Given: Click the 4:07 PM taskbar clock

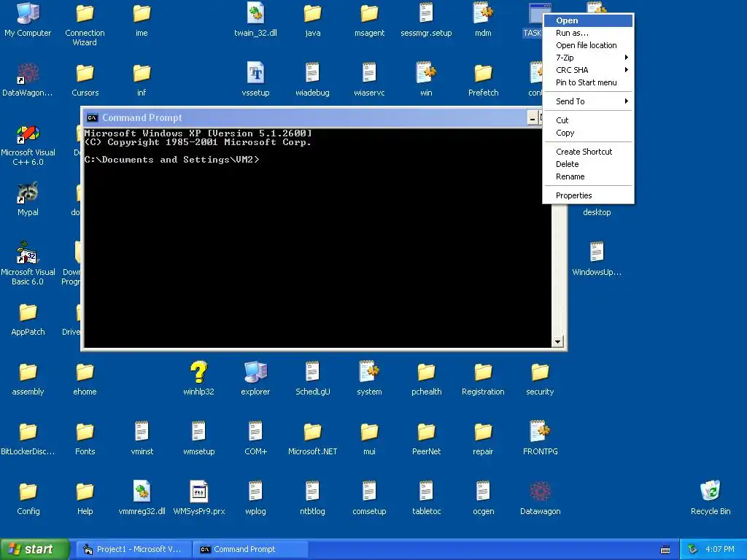Looking at the screenshot, I should click(x=719, y=550).
